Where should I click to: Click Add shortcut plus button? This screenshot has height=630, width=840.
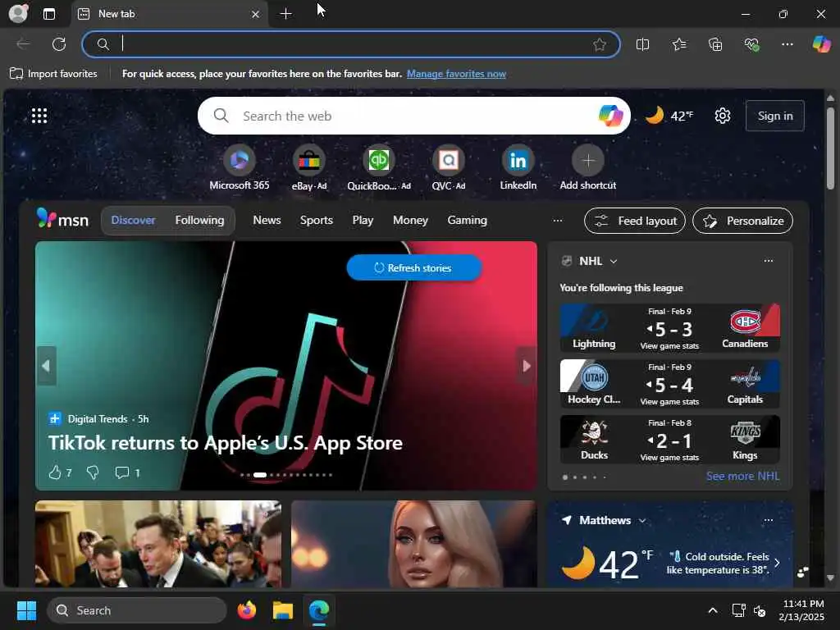tap(587, 160)
